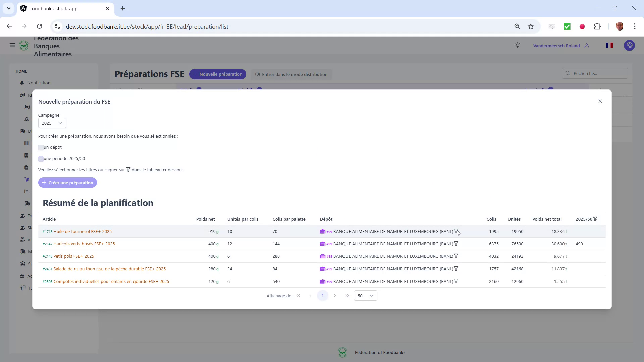
Task: Check the "une période 2025/50" checkbox
Action: tap(41, 159)
